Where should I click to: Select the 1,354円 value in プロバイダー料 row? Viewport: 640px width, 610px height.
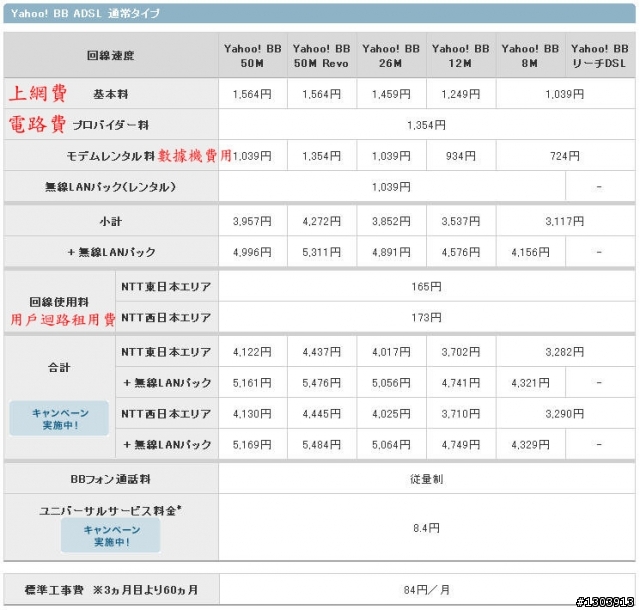[427, 125]
